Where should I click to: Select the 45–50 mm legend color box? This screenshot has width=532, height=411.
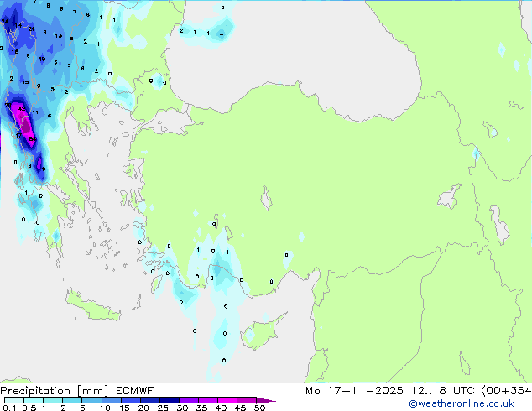click(247, 400)
